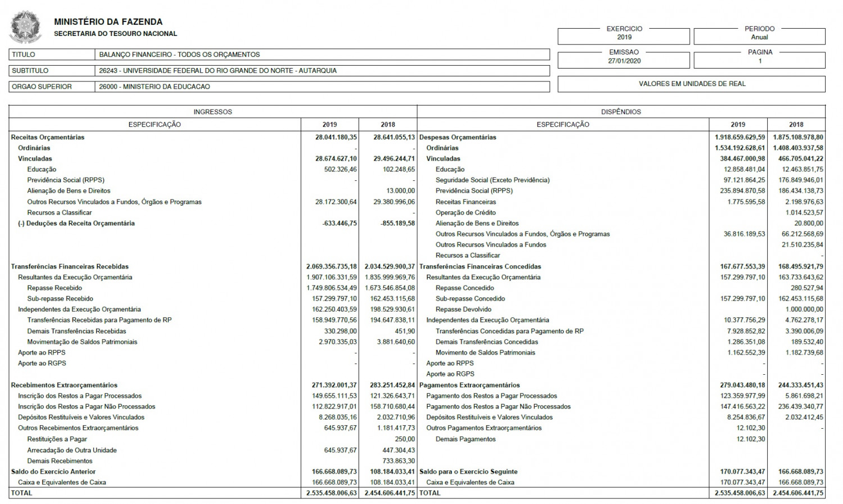
Task: Select '26000 - MINISTERIO DA EDUCACAO' field
Action: (155, 87)
